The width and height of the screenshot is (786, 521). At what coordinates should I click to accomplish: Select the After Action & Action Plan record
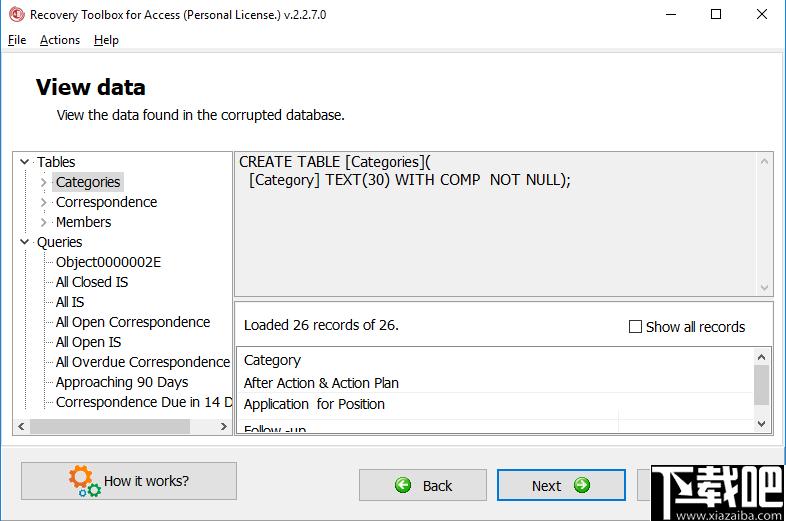pyautogui.click(x=321, y=383)
